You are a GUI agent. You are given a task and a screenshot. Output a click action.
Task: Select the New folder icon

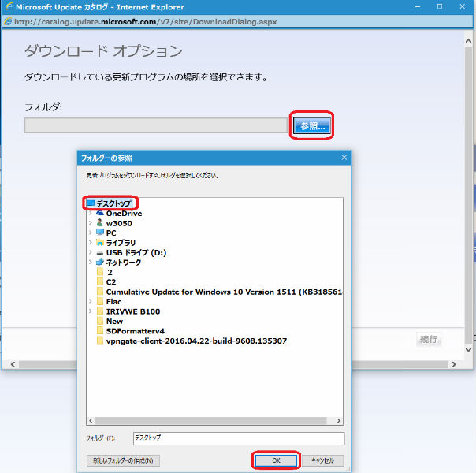[100, 321]
